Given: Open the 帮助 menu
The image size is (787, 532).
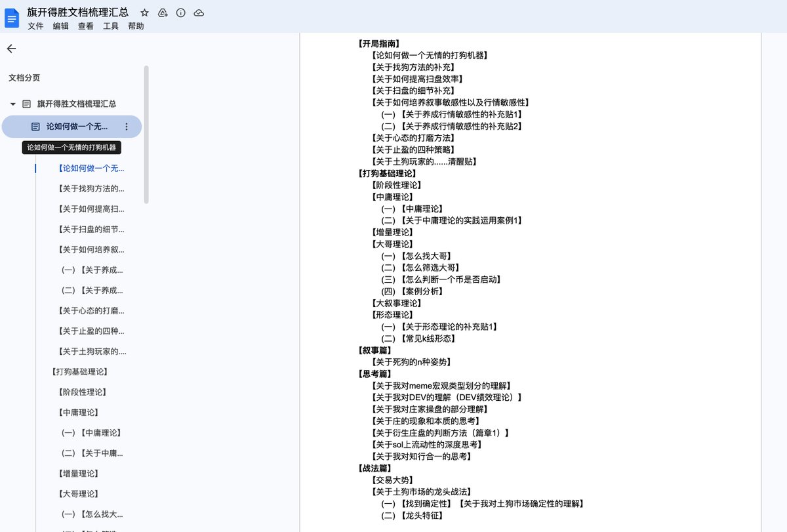Looking at the screenshot, I should coord(137,27).
